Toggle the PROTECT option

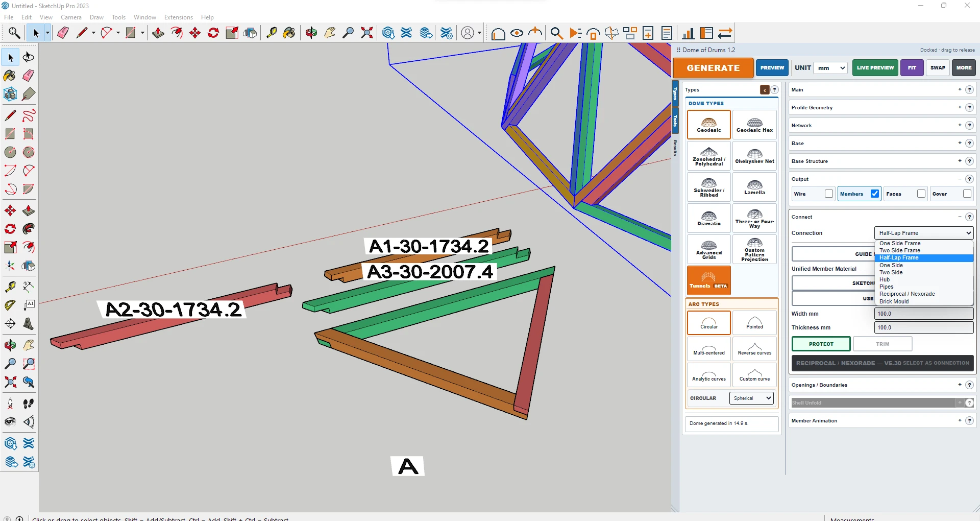point(821,344)
